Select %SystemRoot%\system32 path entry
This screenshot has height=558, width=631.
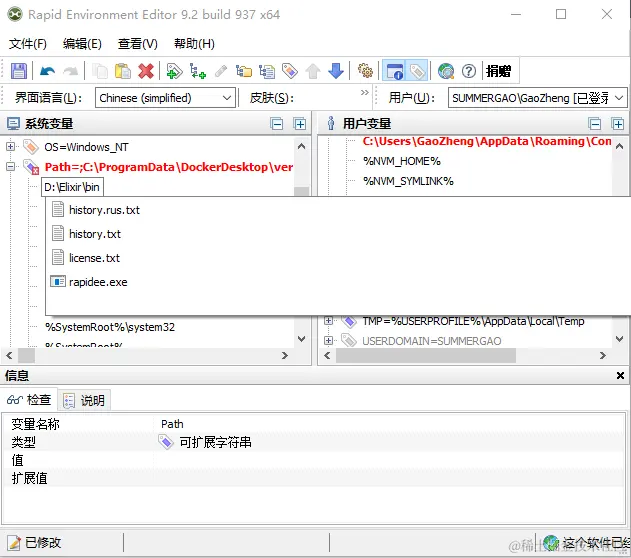(x=110, y=327)
